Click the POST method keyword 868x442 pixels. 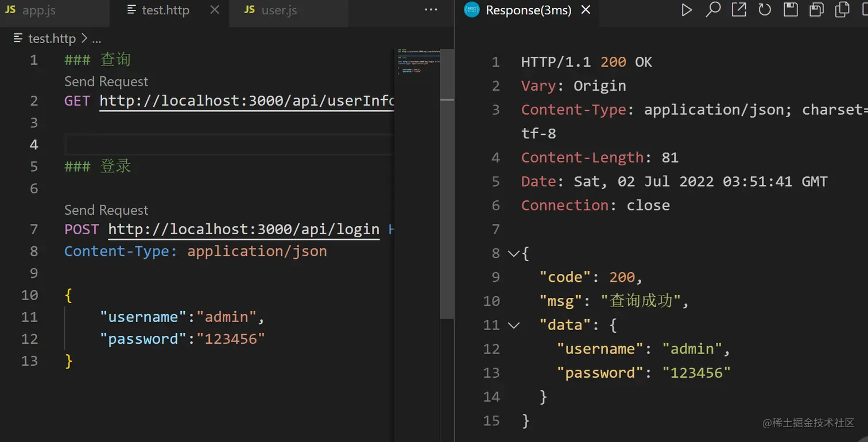(x=82, y=230)
